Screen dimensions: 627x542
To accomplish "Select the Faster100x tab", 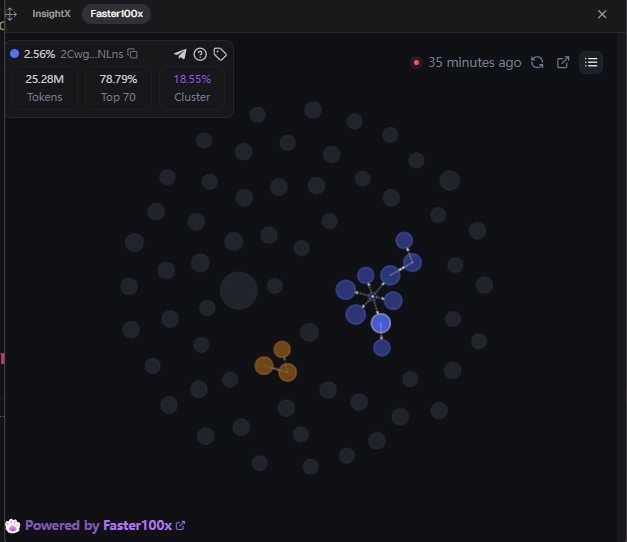I will click(x=116, y=14).
